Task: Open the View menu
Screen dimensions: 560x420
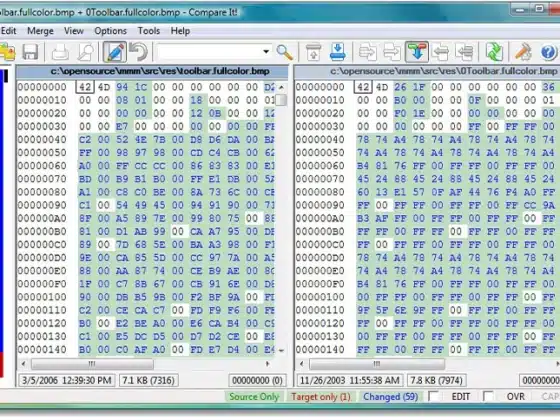Action: pyautogui.click(x=74, y=31)
